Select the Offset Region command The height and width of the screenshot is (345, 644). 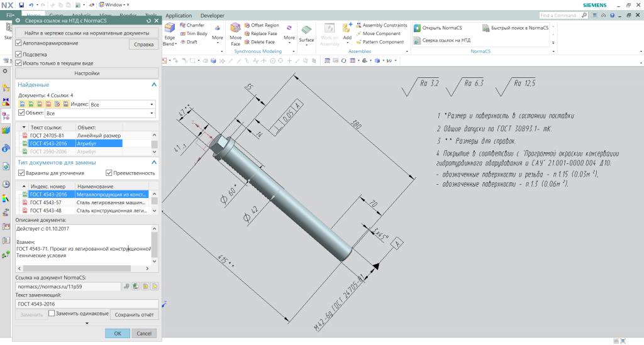tap(262, 25)
